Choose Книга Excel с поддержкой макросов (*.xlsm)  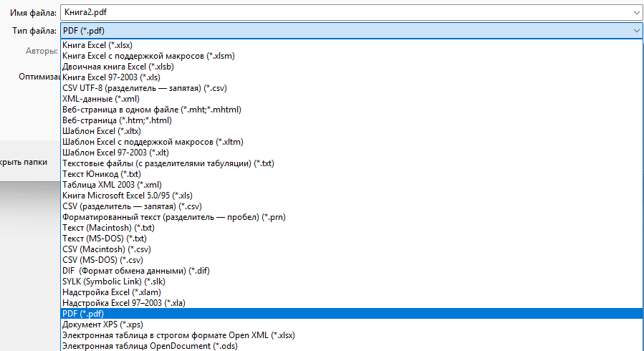(x=352, y=56)
